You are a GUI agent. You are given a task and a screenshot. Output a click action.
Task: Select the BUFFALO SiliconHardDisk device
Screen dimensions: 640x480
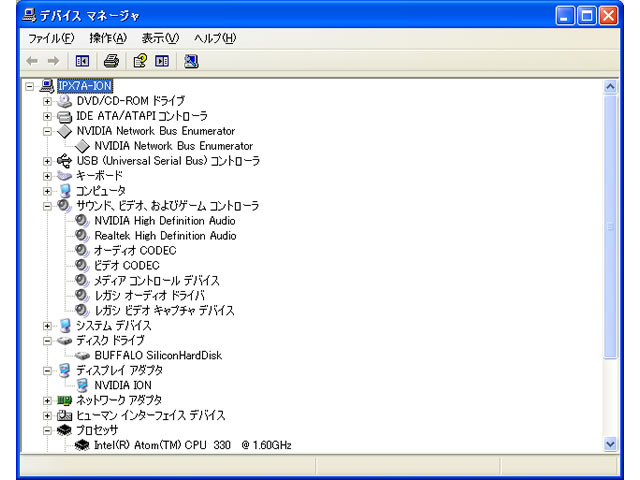[x=157, y=355]
